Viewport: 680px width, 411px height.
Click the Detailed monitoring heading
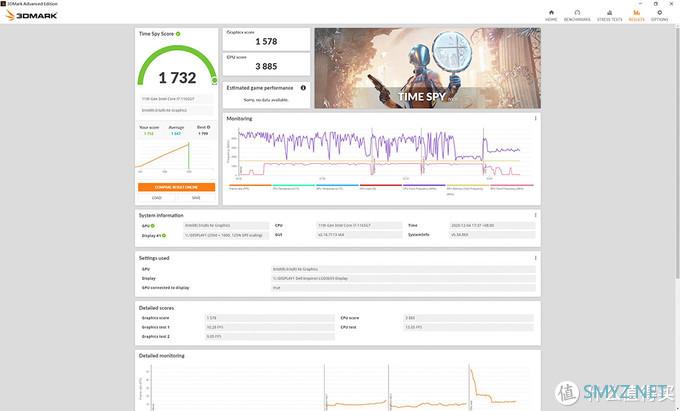pyautogui.click(x=161, y=356)
